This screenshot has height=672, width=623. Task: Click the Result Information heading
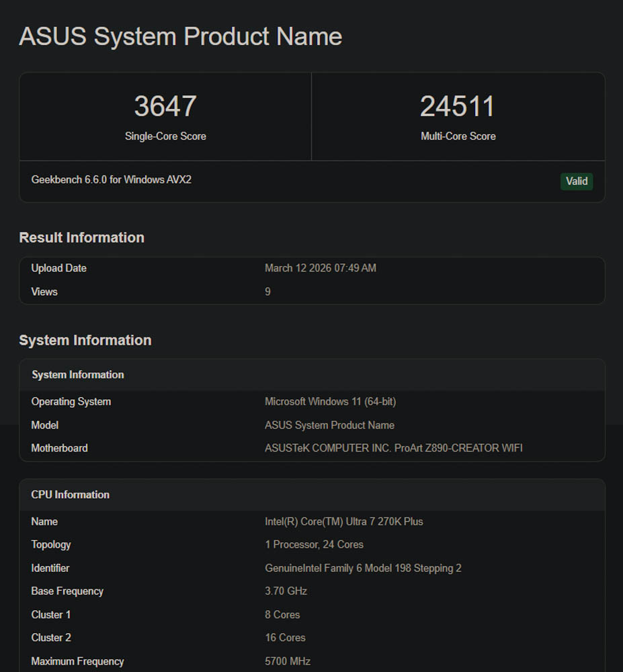click(x=81, y=238)
